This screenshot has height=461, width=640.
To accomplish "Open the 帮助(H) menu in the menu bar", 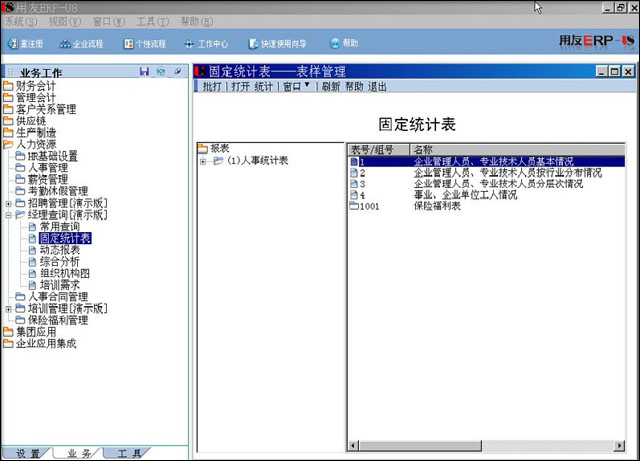I will [197, 21].
